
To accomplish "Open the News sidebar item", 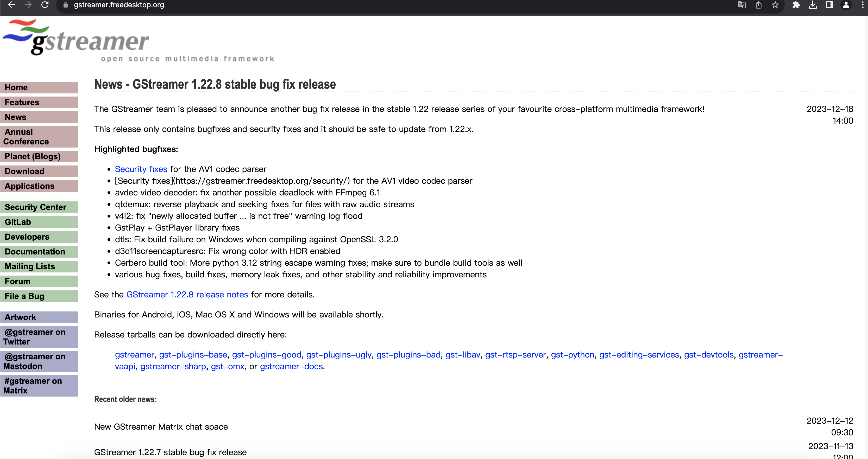I will (x=39, y=117).
